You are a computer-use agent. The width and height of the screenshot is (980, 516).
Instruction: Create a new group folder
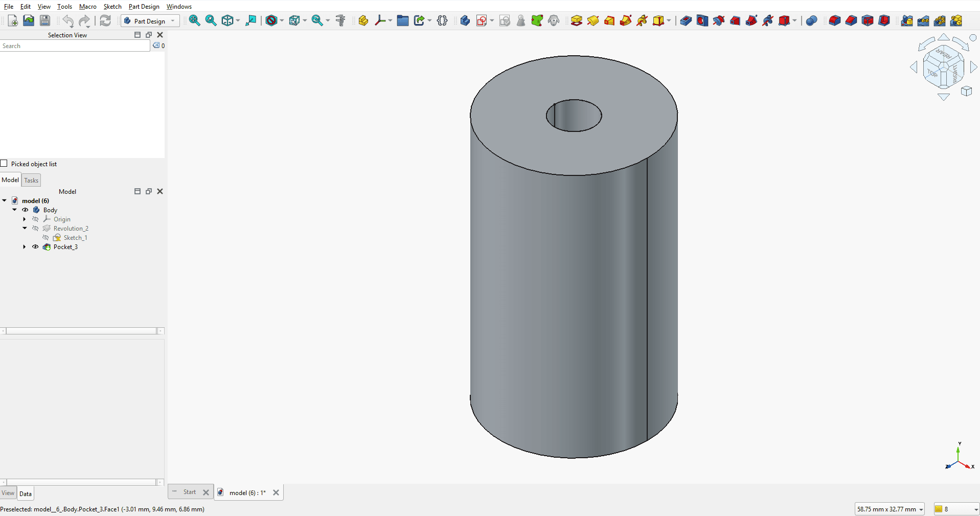403,20
